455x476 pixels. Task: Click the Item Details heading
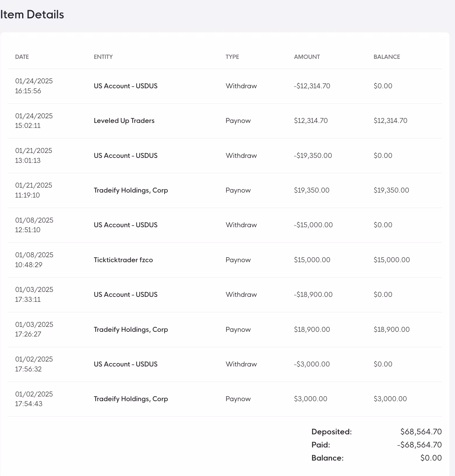(x=32, y=15)
